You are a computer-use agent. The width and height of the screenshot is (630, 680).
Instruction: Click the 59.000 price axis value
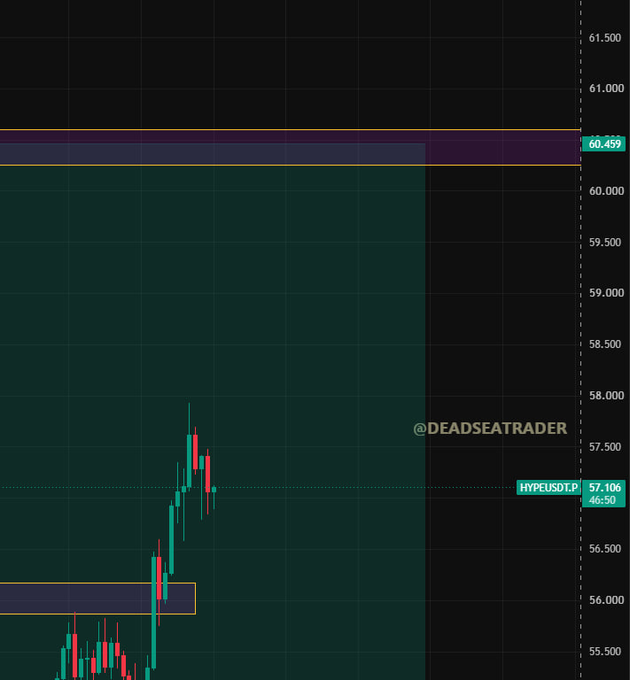pyautogui.click(x=606, y=293)
